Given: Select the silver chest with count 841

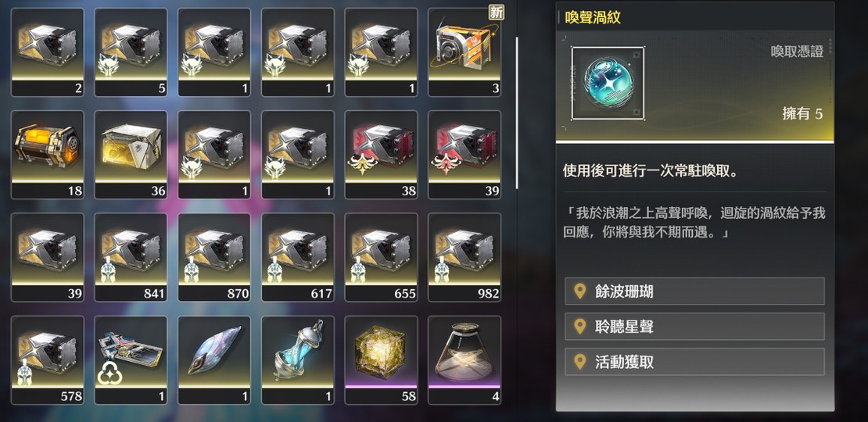Looking at the screenshot, I should [x=131, y=257].
